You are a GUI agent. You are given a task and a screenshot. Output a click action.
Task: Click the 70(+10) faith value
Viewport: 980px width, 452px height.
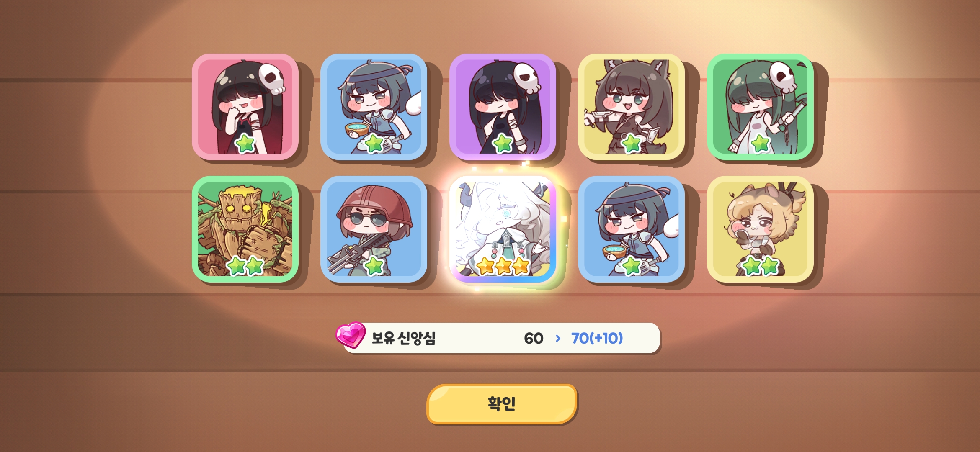[597, 338]
